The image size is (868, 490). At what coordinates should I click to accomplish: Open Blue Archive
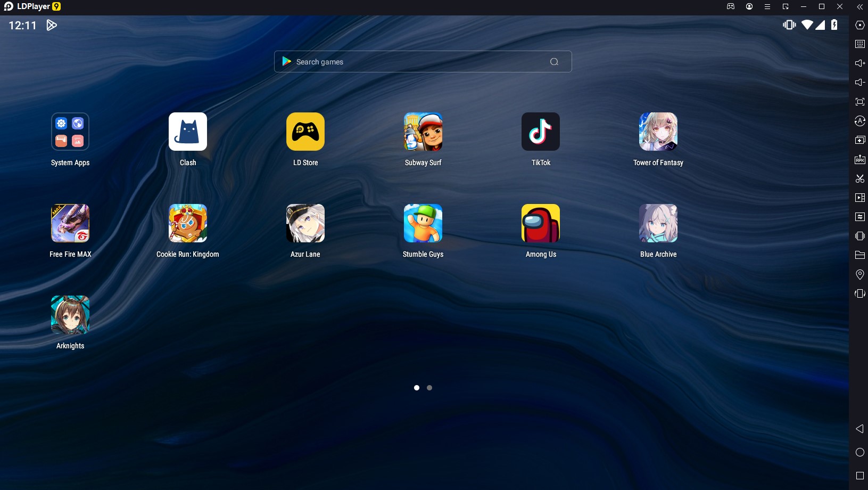click(658, 223)
